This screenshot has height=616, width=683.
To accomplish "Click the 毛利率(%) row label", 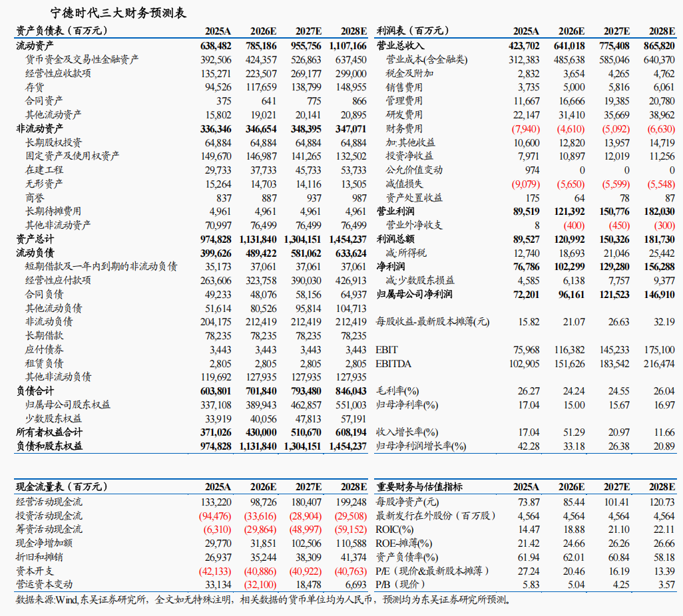I will 396,389.
